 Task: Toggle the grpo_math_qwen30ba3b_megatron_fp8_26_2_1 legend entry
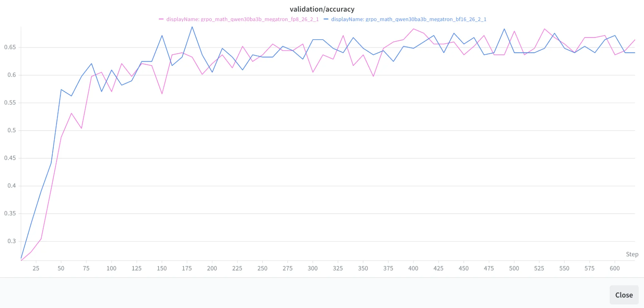click(x=242, y=19)
